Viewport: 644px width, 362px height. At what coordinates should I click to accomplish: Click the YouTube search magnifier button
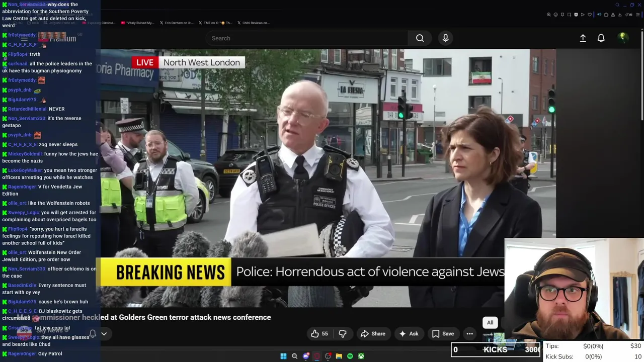coord(420,38)
